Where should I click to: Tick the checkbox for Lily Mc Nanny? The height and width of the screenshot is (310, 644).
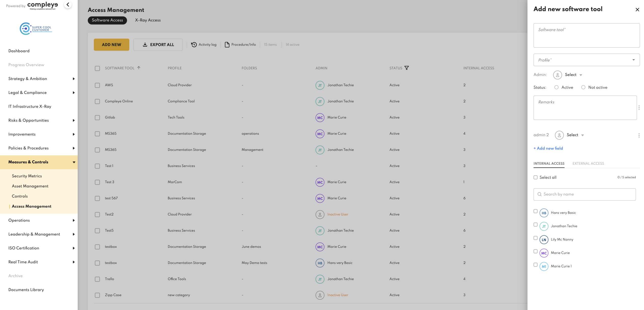click(x=536, y=238)
